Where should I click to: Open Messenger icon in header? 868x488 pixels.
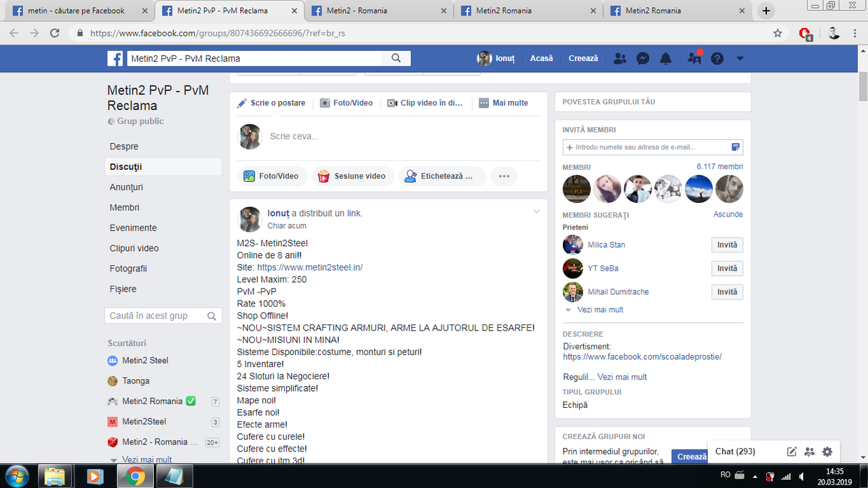643,58
